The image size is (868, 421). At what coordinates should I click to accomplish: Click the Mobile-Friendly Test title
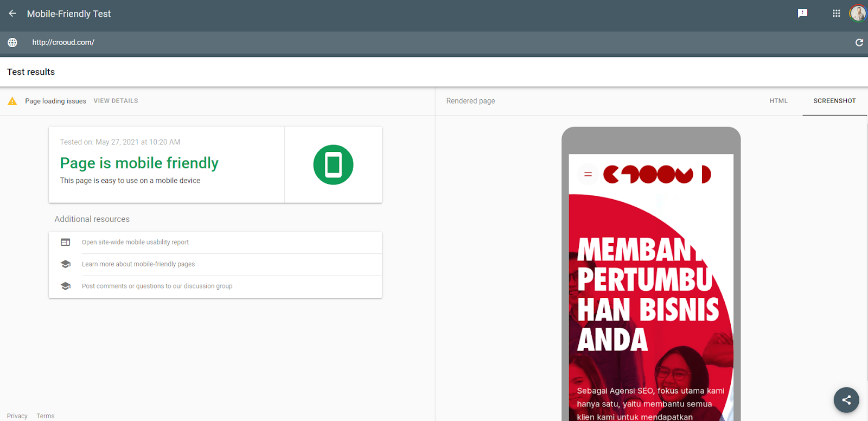[69, 14]
